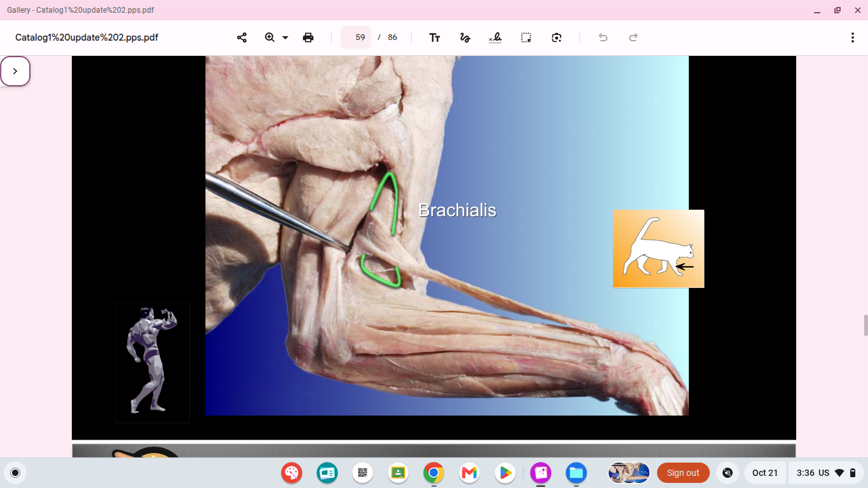Launch Google Classroom from the shelf
The image size is (868, 488).
point(398,473)
